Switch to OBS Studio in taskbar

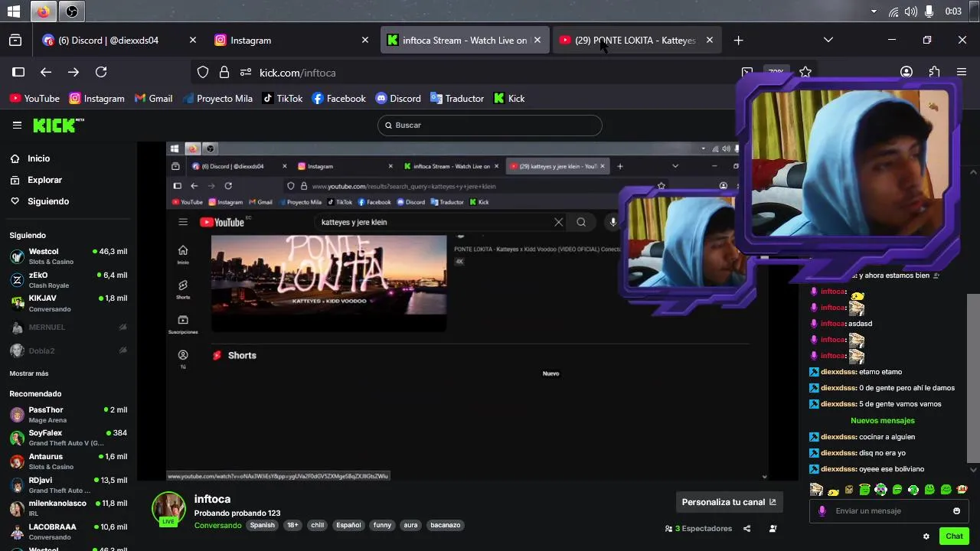tap(71, 11)
